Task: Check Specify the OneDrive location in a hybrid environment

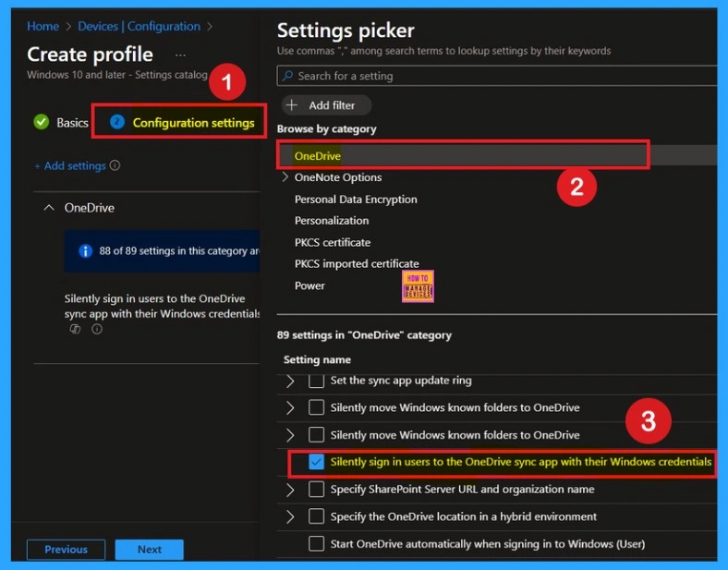Action: [x=316, y=516]
